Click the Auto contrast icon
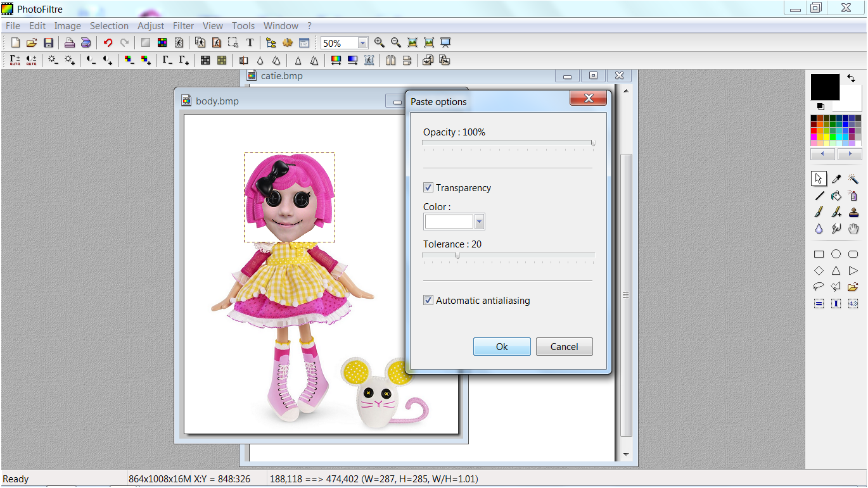 pyautogui.click(x=31, y=60)
